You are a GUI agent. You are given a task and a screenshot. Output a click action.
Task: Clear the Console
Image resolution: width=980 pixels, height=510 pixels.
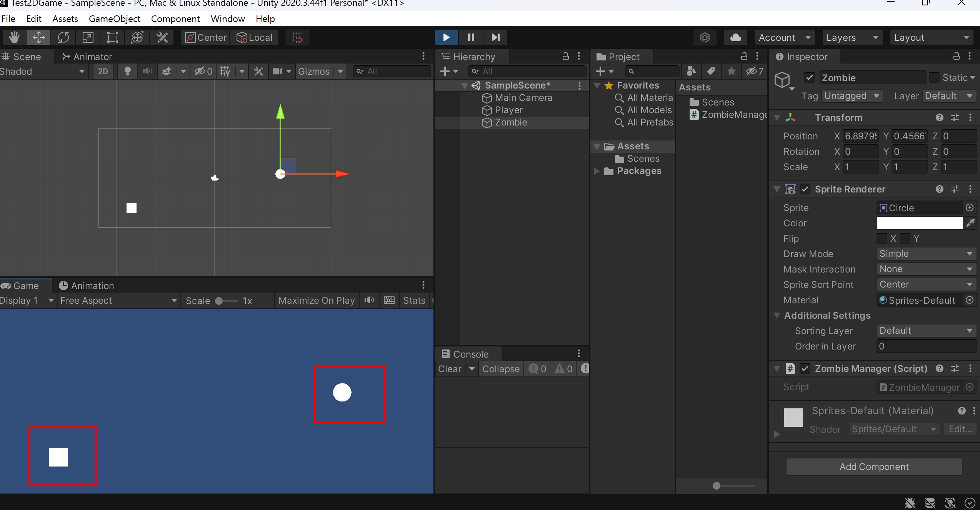tap(450, 369)
